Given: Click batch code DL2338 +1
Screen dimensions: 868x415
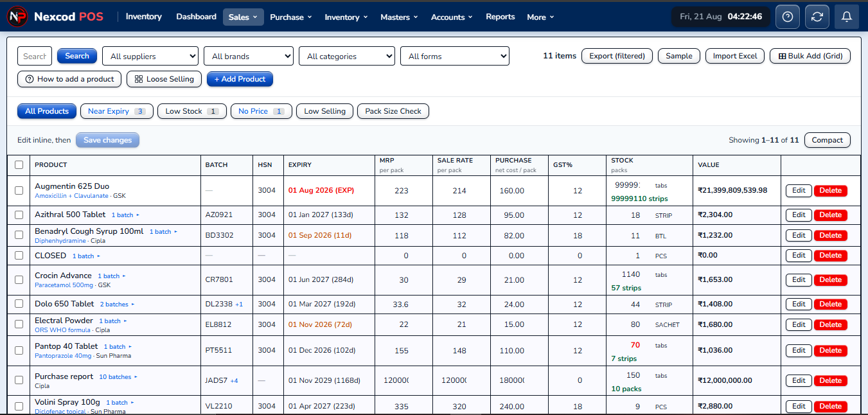Looking at the screenshot, I should (x=224, y=304).
